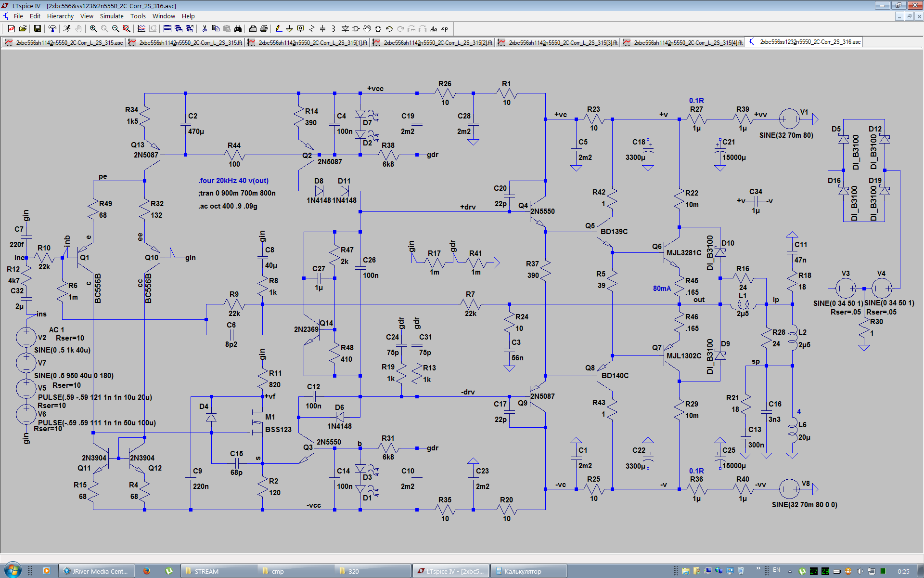
Task: Open Калькулятор from the taskbar
Action: pos(528,571)
